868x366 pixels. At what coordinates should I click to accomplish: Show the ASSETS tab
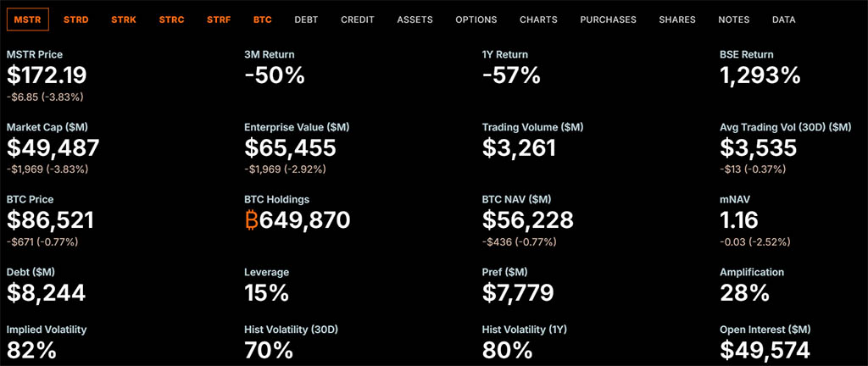415,19
